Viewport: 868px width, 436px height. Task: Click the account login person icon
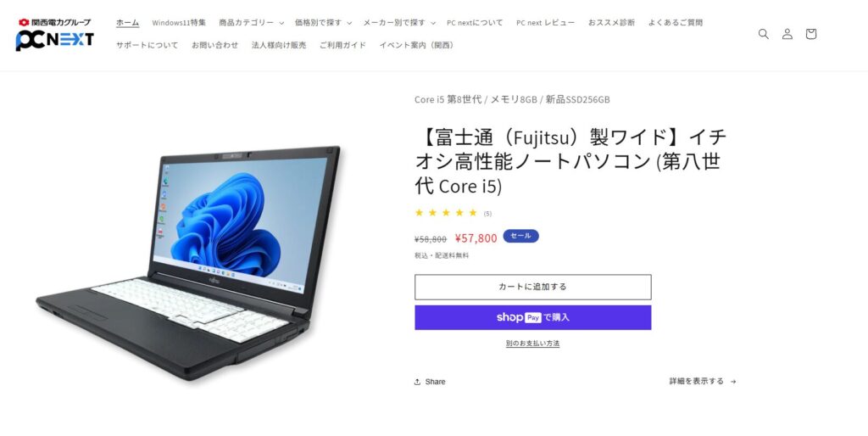tap(787, 34)
